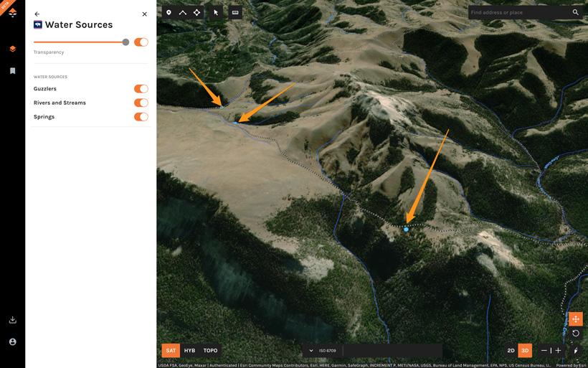The image size is (588, 368).
Task: Click the Find address or place field
Action: pyautogui.click(x=519, y=12)
